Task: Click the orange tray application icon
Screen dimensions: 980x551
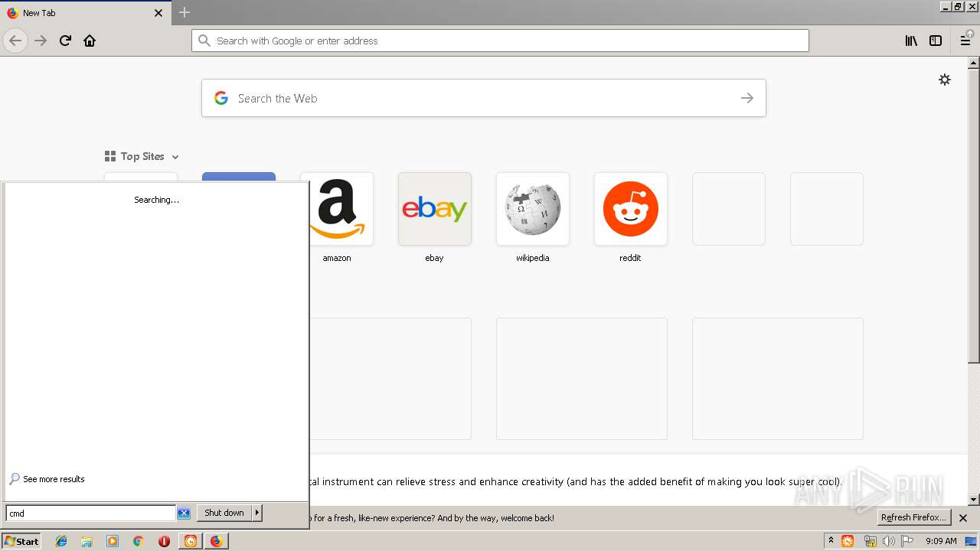Action: (848, 541)
